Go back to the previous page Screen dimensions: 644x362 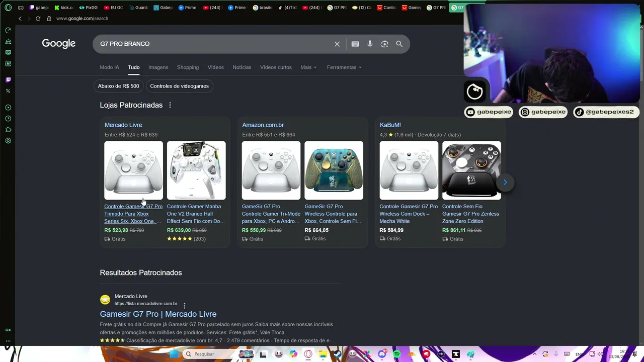[x=20, y=19]
